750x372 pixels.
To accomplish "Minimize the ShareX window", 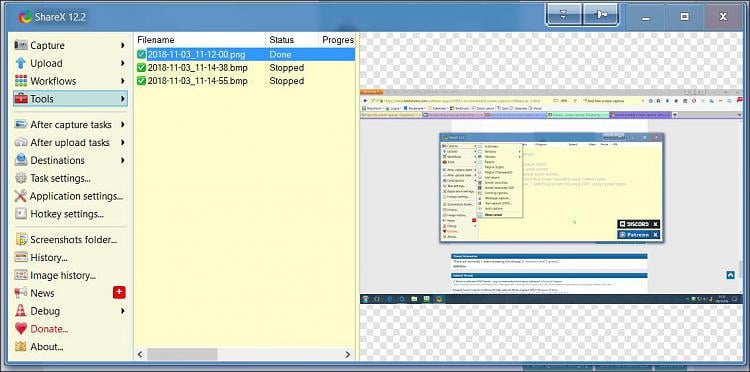I will pos(646,17).
